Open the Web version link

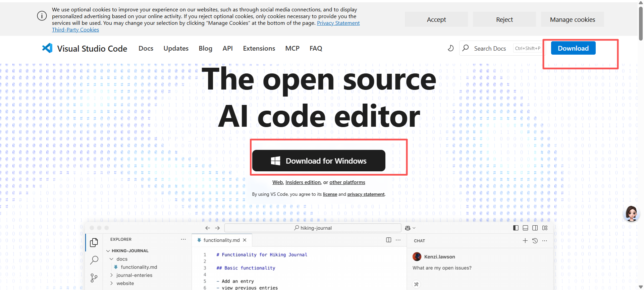point(277,182)
